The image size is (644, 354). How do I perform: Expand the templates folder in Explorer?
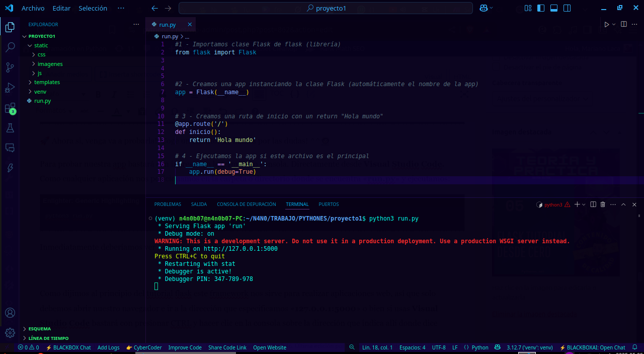coord(48,82)
